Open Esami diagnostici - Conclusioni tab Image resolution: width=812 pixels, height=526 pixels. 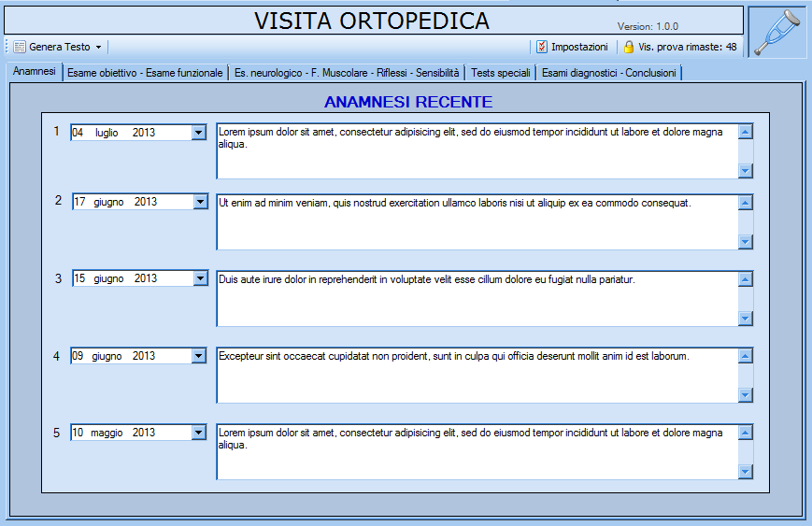pos(609,73)
